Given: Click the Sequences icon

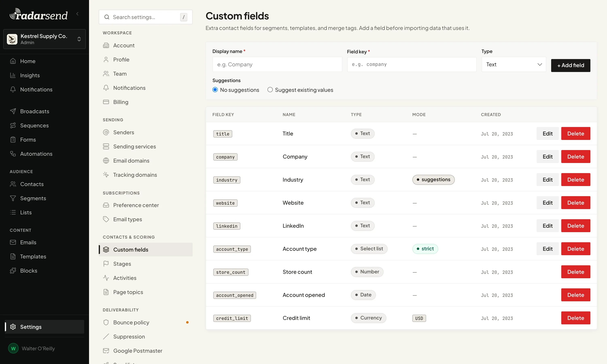Looking at the screenshot, I should pyautogui.click(x=13, y=125).
